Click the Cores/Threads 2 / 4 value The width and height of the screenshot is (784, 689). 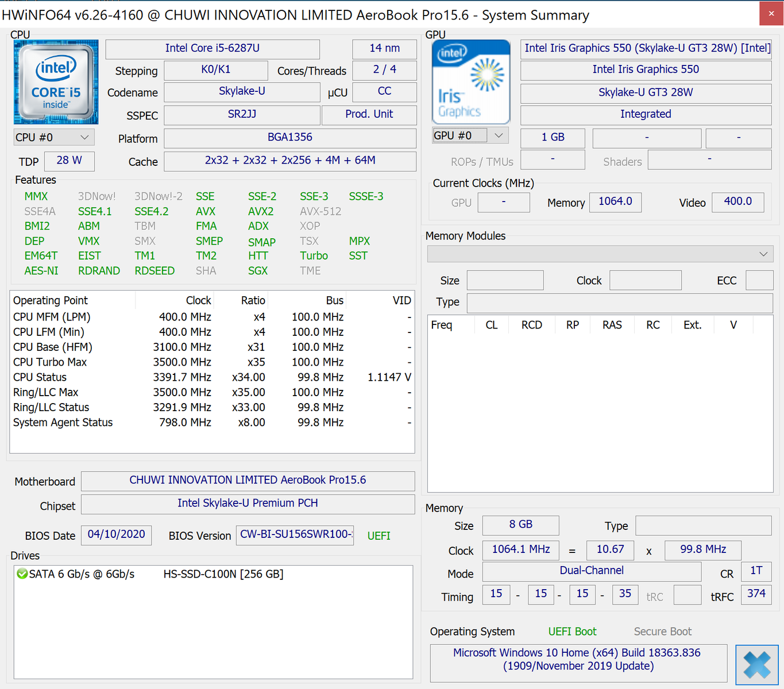tap(384, 70)
